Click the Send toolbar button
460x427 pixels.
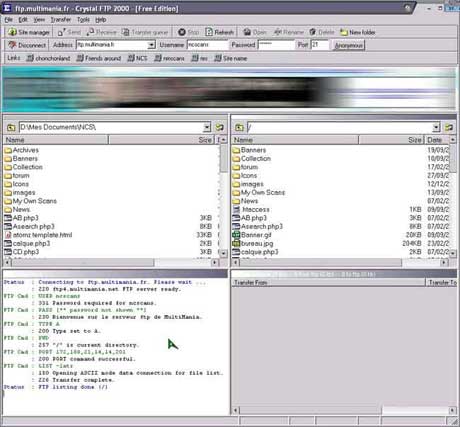coord(69,32)
